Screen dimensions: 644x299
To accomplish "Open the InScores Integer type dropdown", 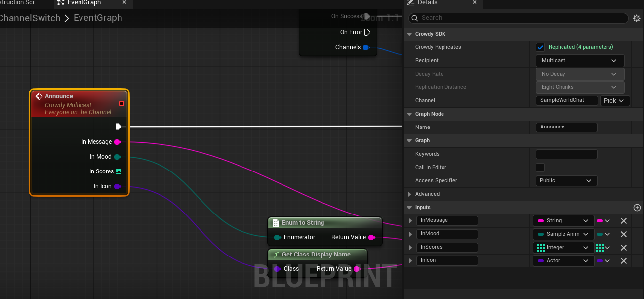I will pos(563,248).
